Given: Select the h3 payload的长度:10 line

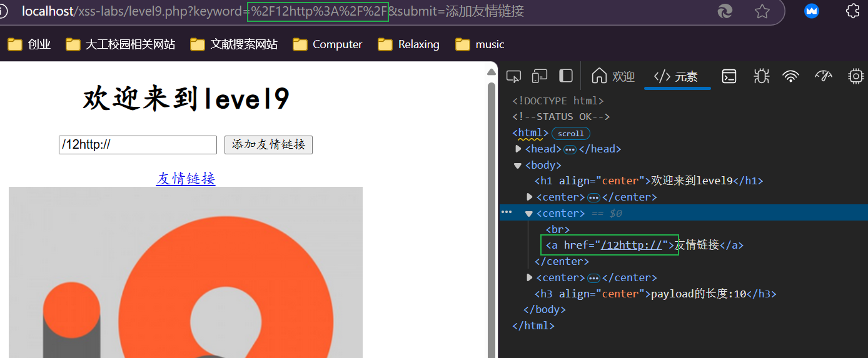Looking at the screenshot, I should (655, 294).
